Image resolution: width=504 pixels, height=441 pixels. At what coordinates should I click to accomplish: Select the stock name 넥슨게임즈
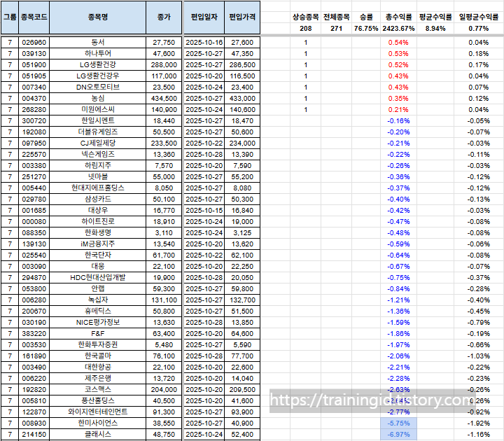coord(98,155)
